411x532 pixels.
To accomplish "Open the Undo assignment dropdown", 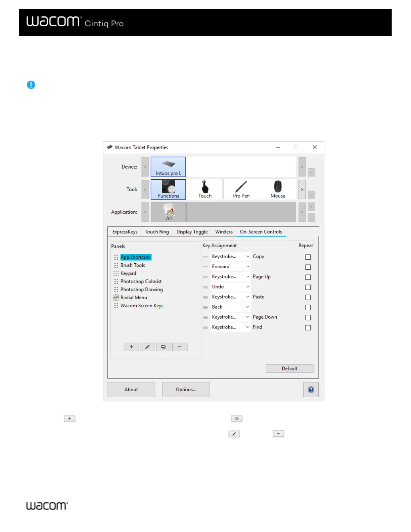I will coord(231,287).
